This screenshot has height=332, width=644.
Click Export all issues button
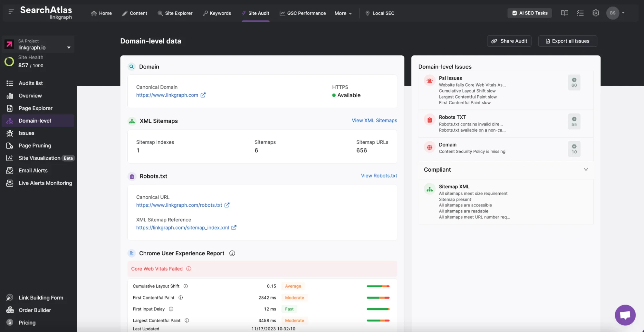pyautogui.click(x=567, y=41)
